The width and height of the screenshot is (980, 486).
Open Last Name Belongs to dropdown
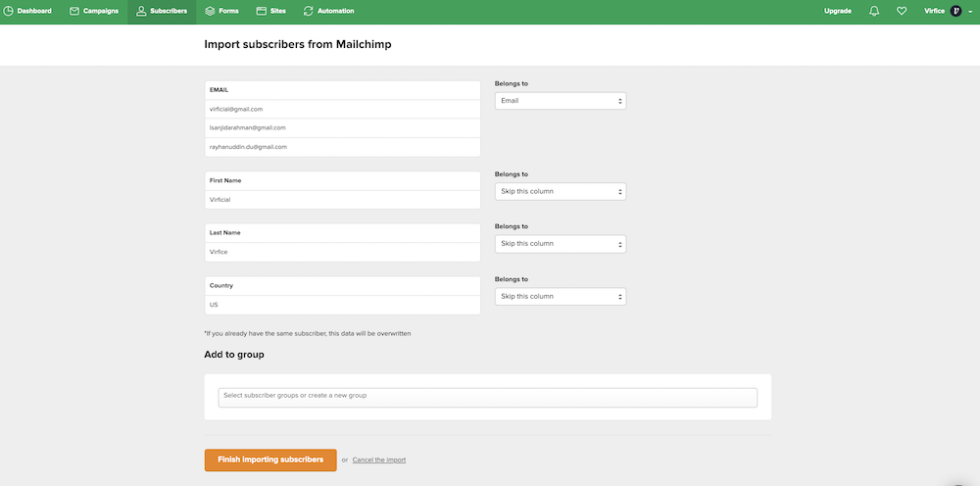click(560, 244)
